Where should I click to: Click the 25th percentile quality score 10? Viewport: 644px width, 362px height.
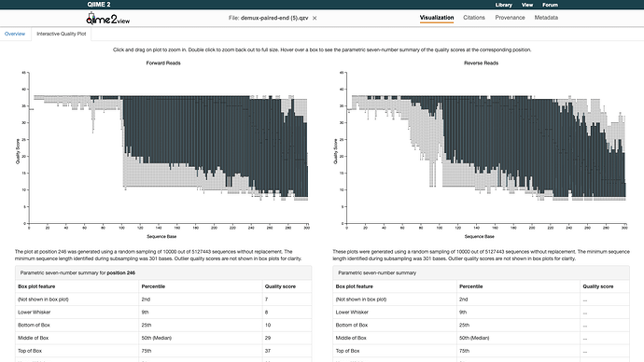[x=268, y=325]
